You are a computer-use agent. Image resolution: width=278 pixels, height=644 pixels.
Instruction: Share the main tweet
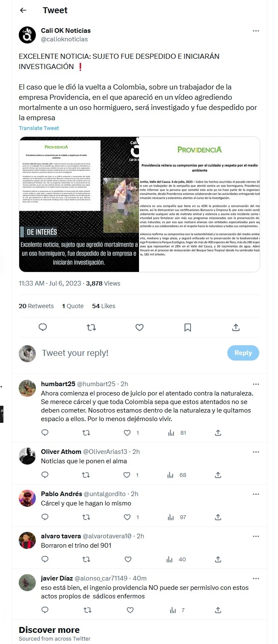point(235,327)
